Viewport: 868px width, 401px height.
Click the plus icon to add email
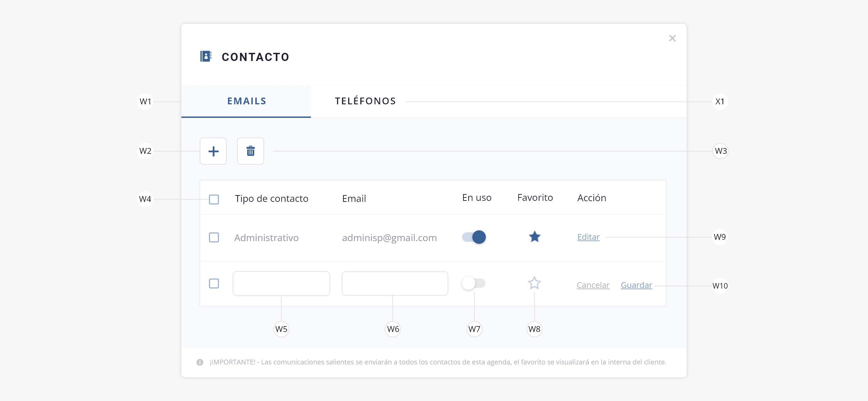(213, 151)
